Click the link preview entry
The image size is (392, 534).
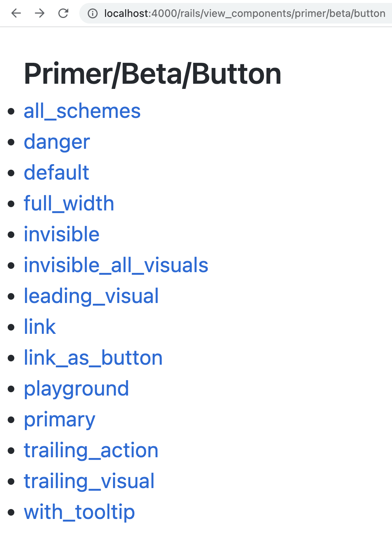(40, 327)
